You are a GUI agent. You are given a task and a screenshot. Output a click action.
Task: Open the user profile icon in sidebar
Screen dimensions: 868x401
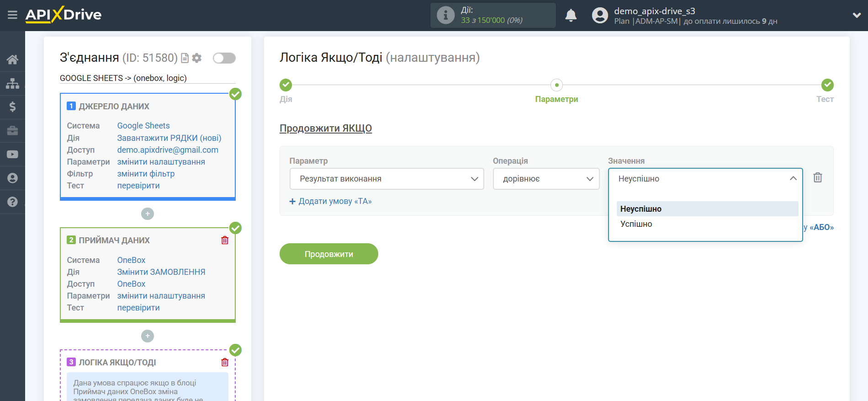[12, 178]
